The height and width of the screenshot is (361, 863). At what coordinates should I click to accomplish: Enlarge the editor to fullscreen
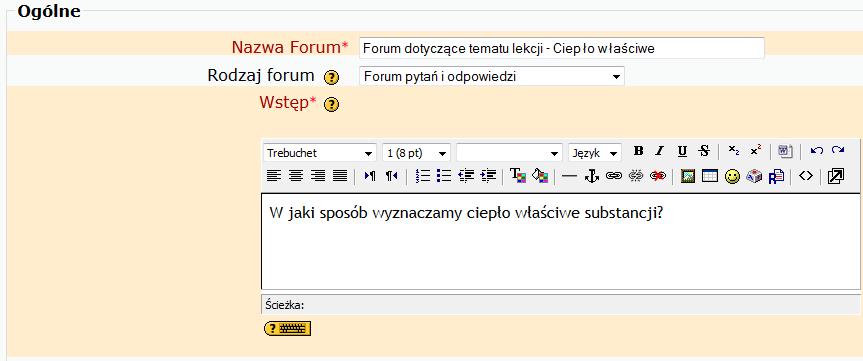coord(835,176)
